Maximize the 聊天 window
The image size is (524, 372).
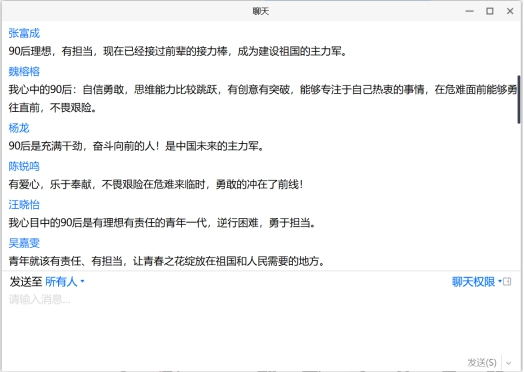click(490, 11)
